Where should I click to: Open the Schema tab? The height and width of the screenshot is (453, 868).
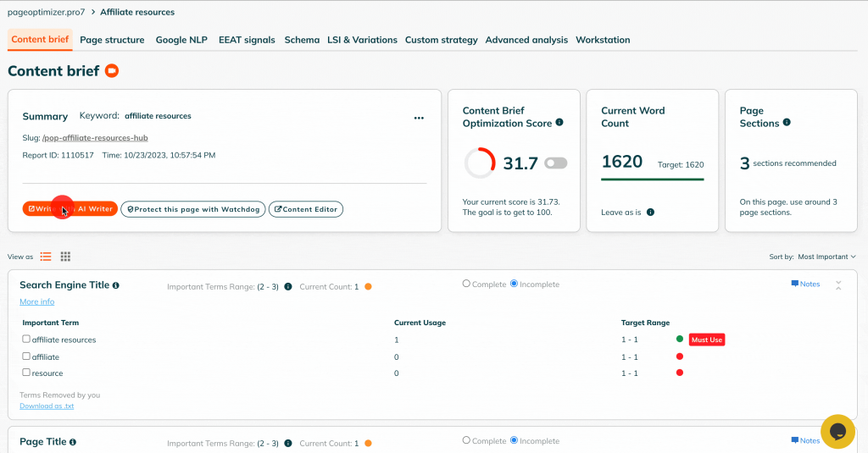302,40
